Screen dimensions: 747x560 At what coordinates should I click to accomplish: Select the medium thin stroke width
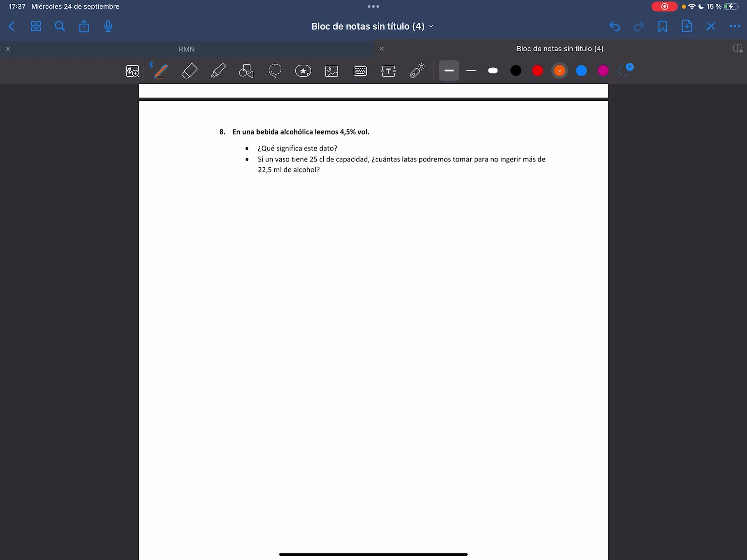(x=471, y=71)
